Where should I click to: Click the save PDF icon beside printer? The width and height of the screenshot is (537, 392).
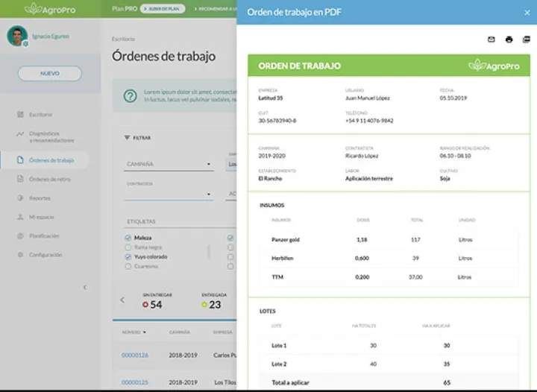click(x=526, y=39)
